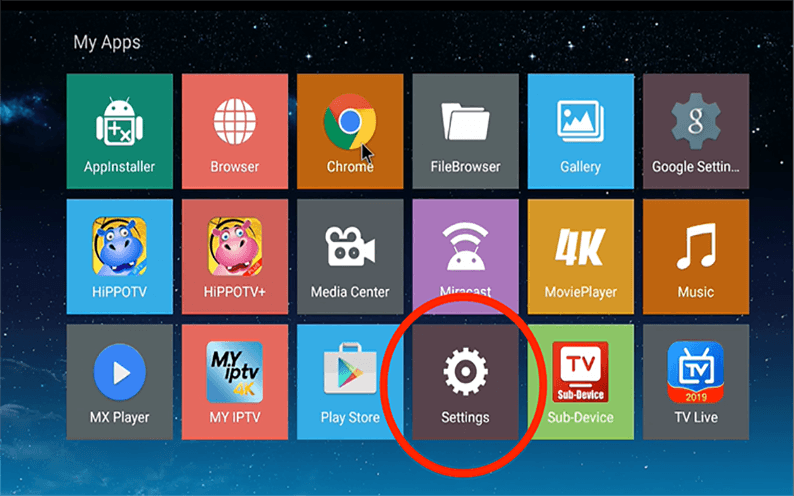794x496 pixels.
Task: Click the My Apps heading
Action: pos(107,43)
